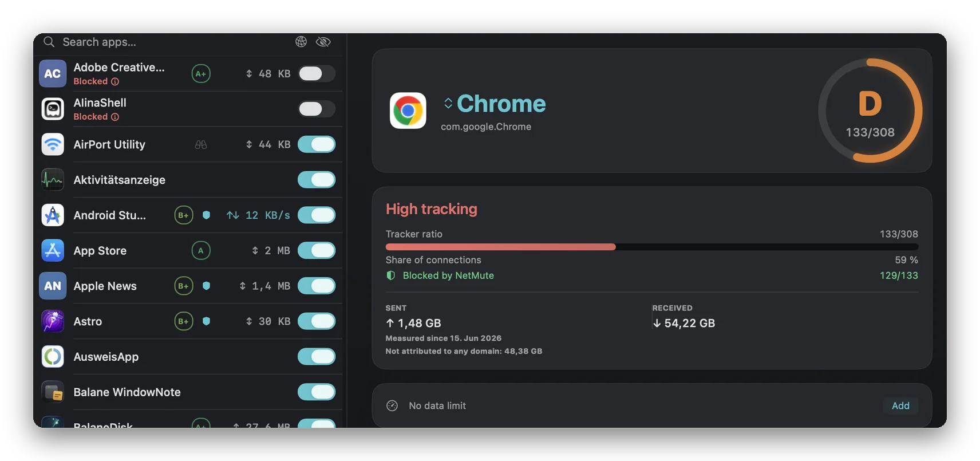Click the Measured since 15. Jun 2026 text

coord(444,338)
